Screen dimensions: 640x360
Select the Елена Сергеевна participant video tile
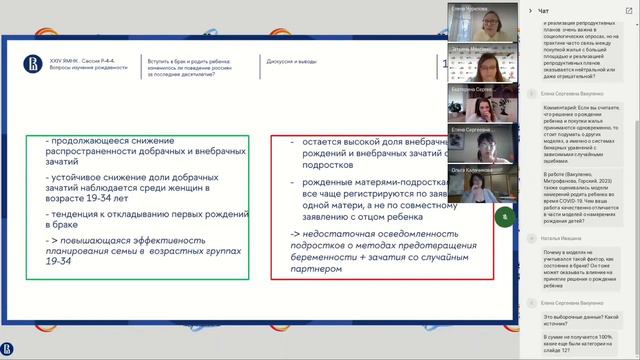click(x=482, y=143)
